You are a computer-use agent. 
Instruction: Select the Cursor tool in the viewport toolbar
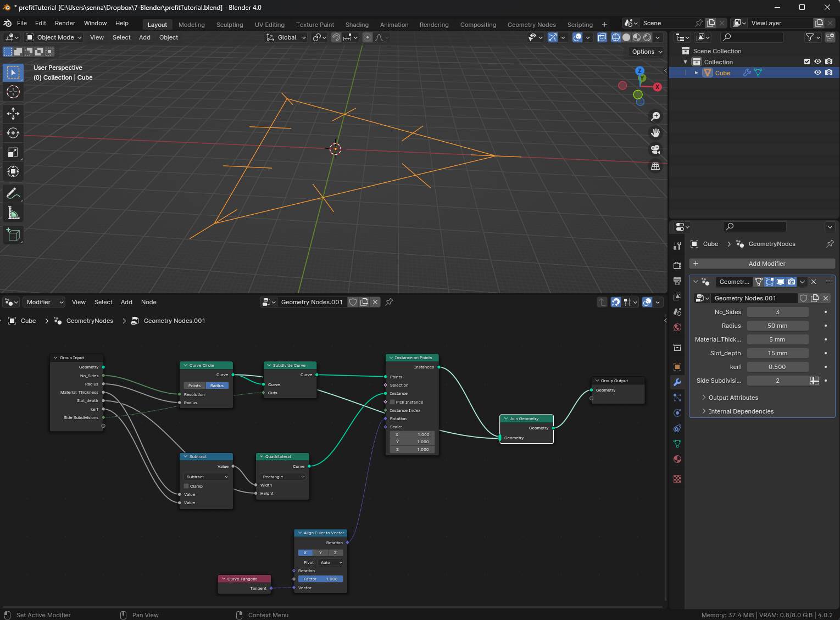[x=13, y=92]
